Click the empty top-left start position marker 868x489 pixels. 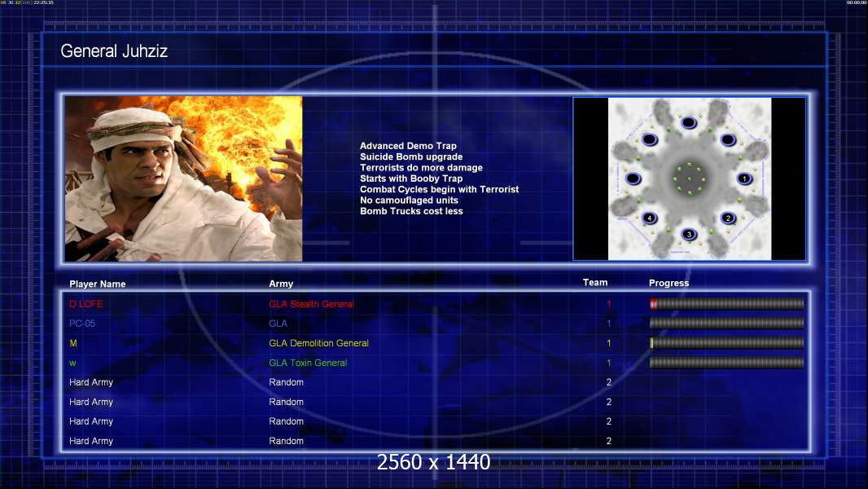pyautogui.click(x=650, y=139)
